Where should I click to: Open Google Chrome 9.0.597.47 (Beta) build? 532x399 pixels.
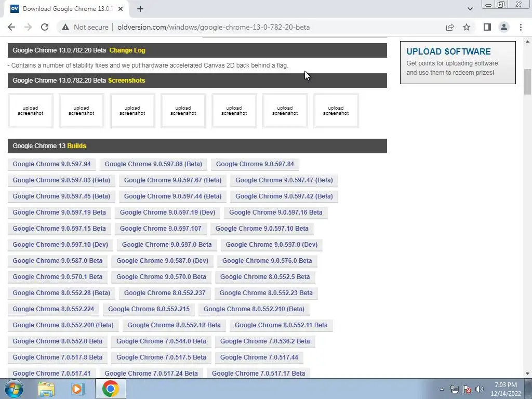point(284,180)
